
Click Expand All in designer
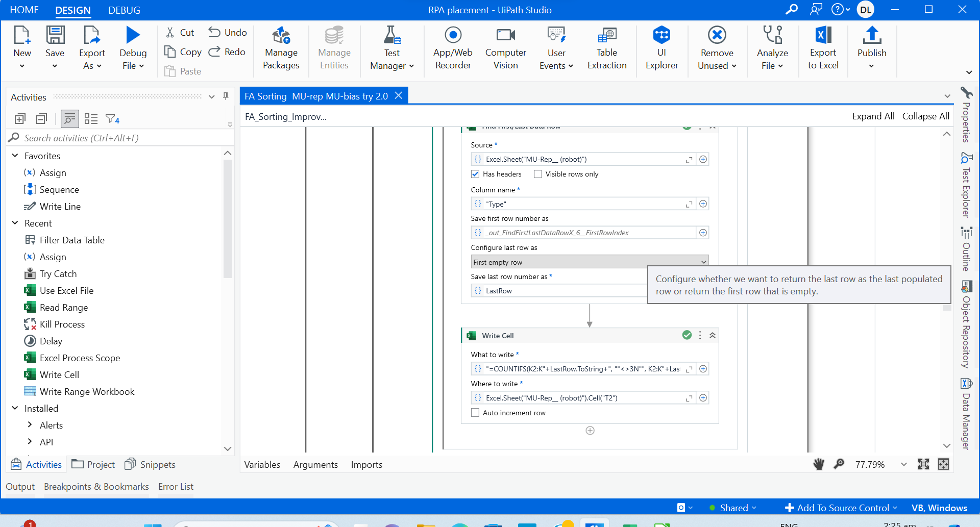coord(873,116)
